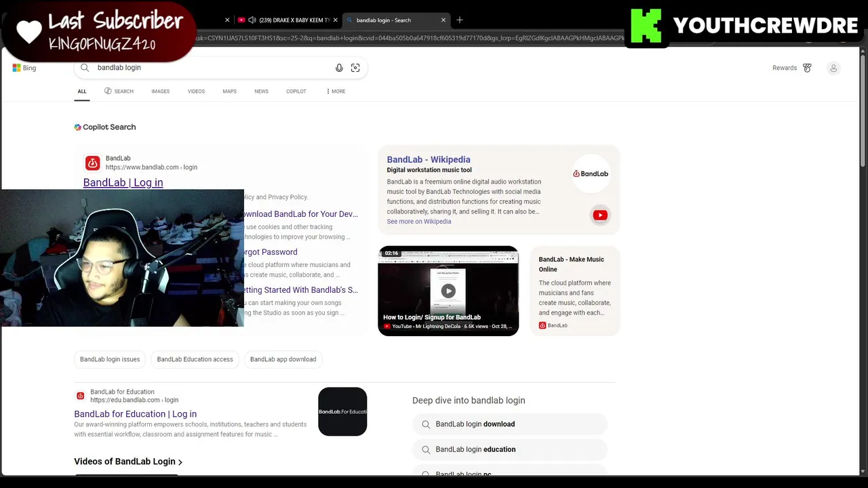This screenshot has height=488, width=868.
Task: Open BandLab - Make Music Online card
Action: 575,291
